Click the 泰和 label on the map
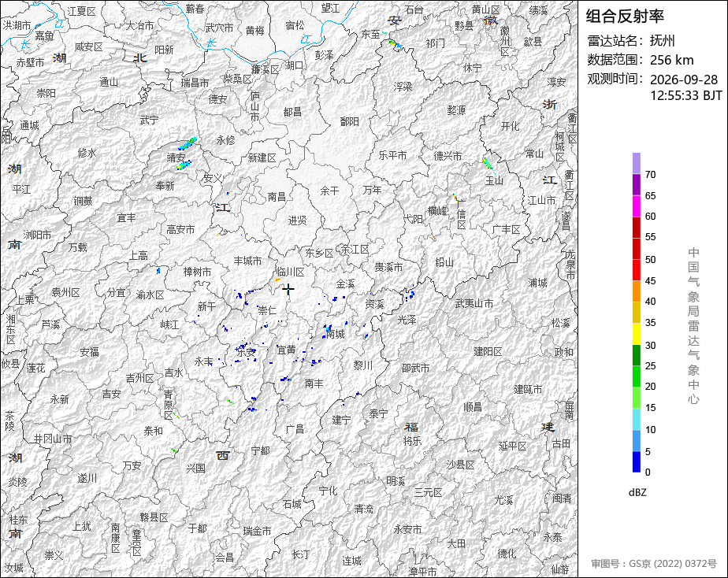This screenshot has width=728, height=578. 153,431
